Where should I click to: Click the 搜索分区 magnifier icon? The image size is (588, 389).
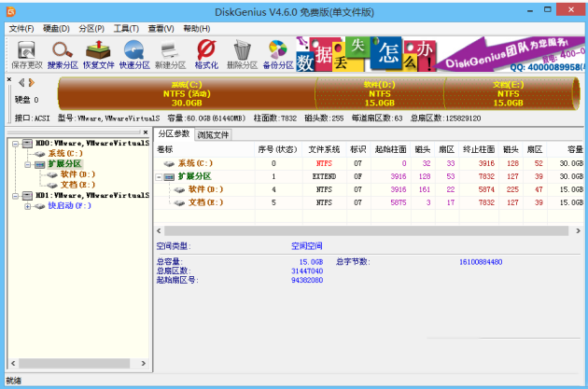pos(63,54)
